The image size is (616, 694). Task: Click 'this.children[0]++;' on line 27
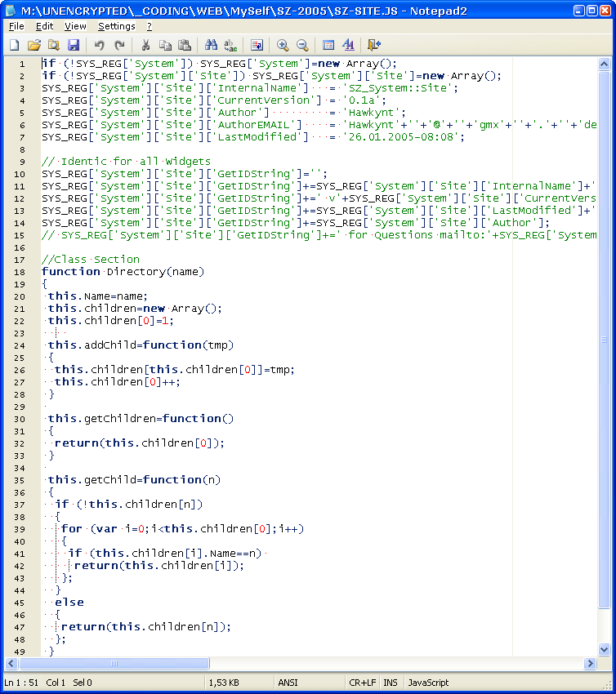pyautogui.click(x=118, y=382)
